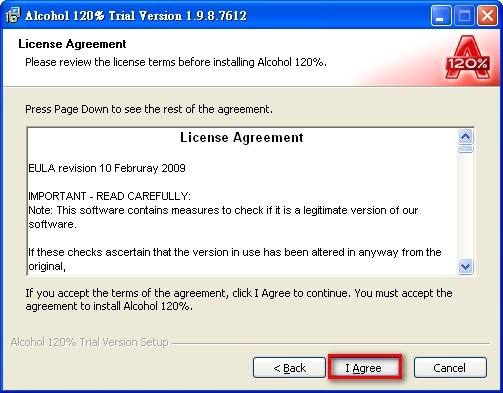This screenshot has height=393, width=503.
Task: Click the "If you accept the terms" instruction
Action: click(239, 299)
